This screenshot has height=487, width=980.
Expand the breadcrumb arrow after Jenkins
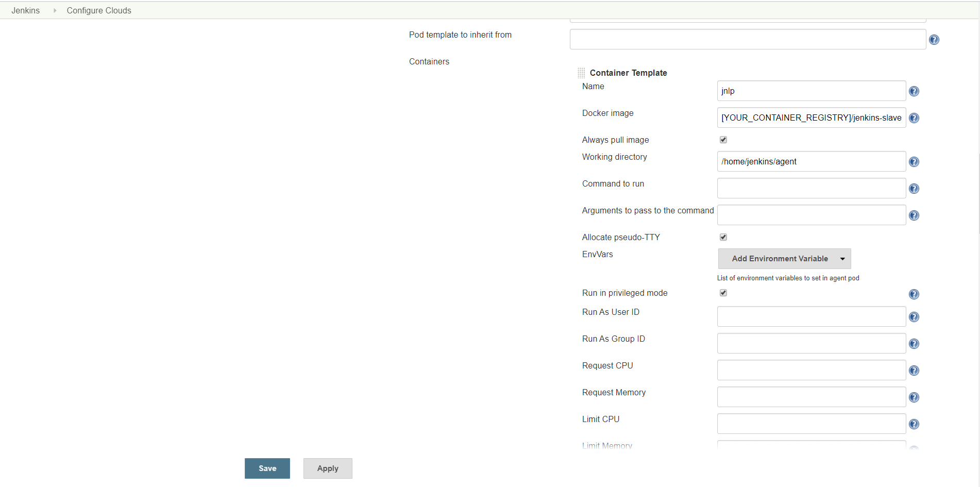click(x=55, y=10)
